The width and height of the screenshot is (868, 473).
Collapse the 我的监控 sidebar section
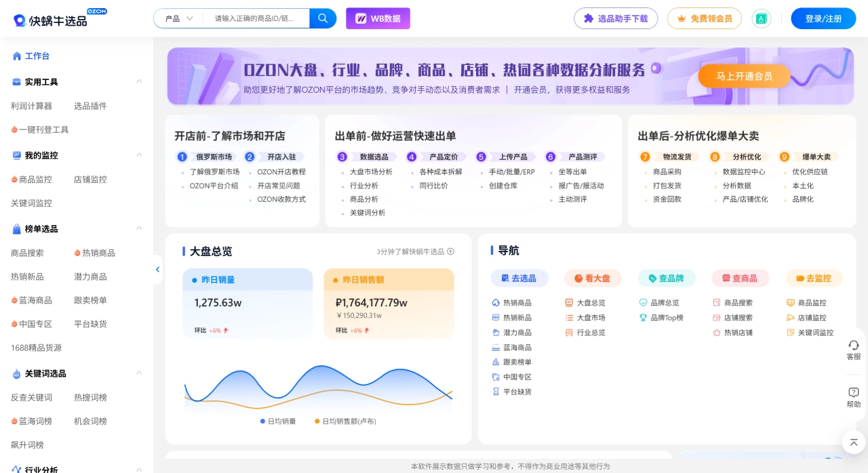pos(139,155)
